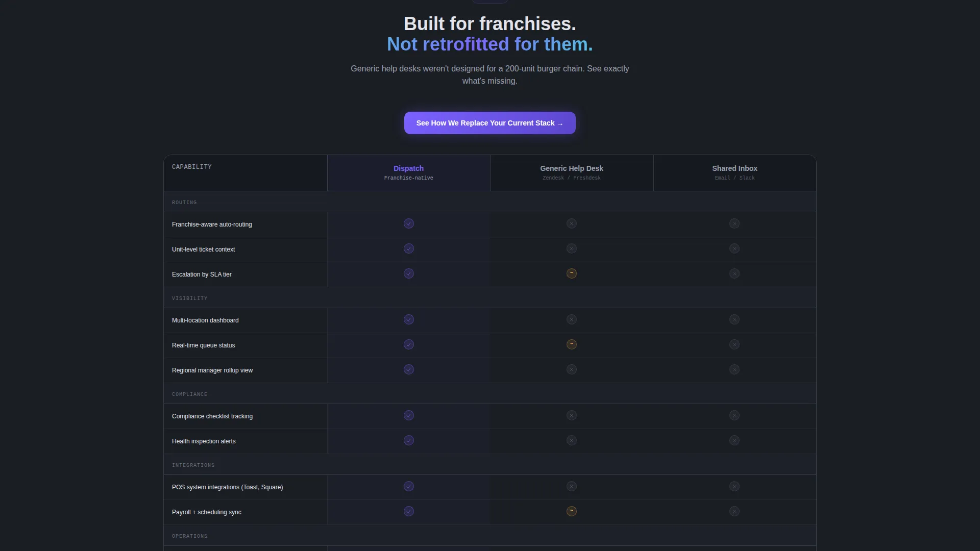Click the Payroll + scheduling sync label
Viewport: 980px width, 551px height.
click(207, 512)
